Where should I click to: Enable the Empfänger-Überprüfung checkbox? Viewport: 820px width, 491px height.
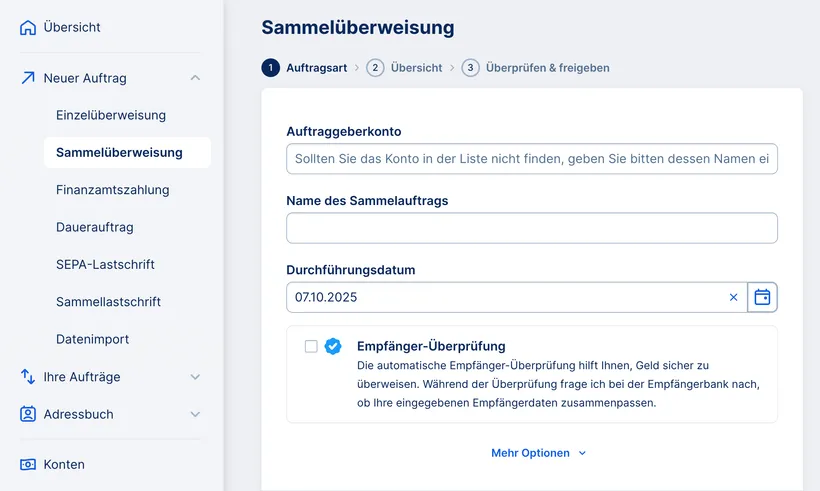[x=311, y=346]
